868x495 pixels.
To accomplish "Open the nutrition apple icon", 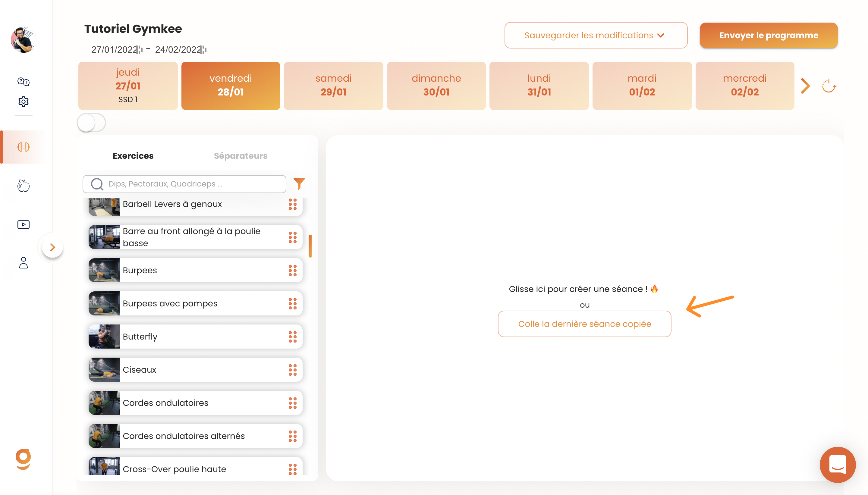I will click(x=24, y=186).
